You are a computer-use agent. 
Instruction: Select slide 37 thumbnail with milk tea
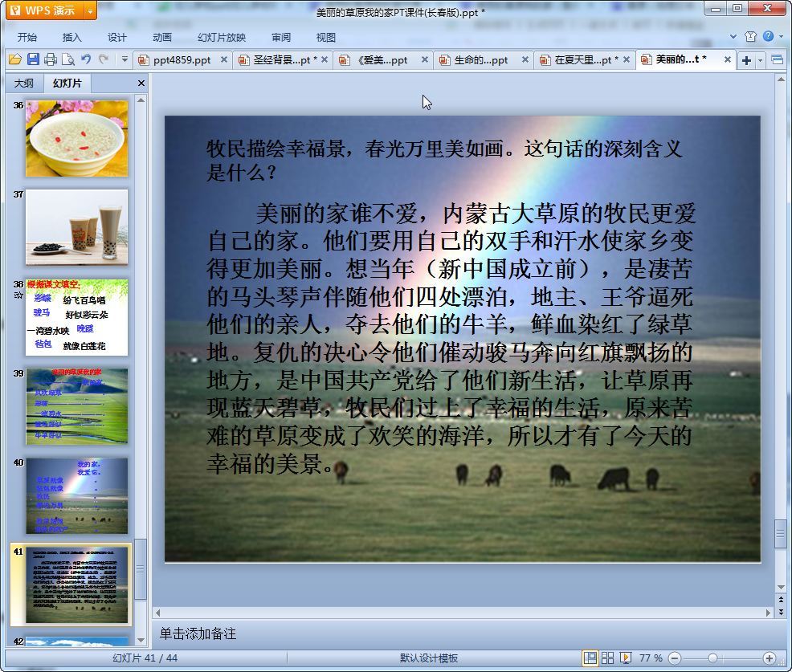(77, 227)
